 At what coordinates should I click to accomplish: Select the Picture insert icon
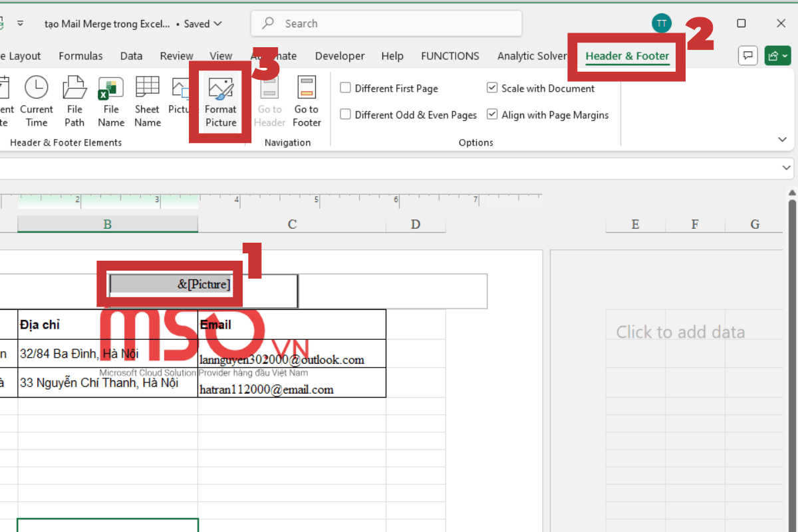(181, 100)
